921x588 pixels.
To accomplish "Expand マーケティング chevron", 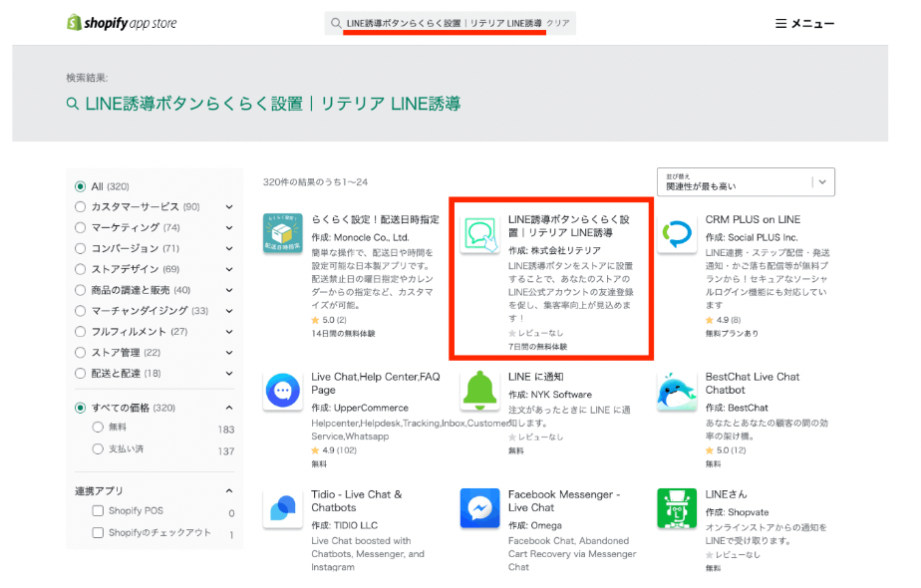I will coord(229,228).
